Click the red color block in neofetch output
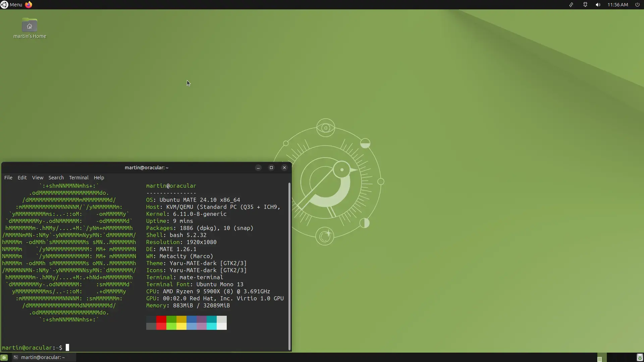Screen dimensions: 644x362 click(x=161, y=319)
